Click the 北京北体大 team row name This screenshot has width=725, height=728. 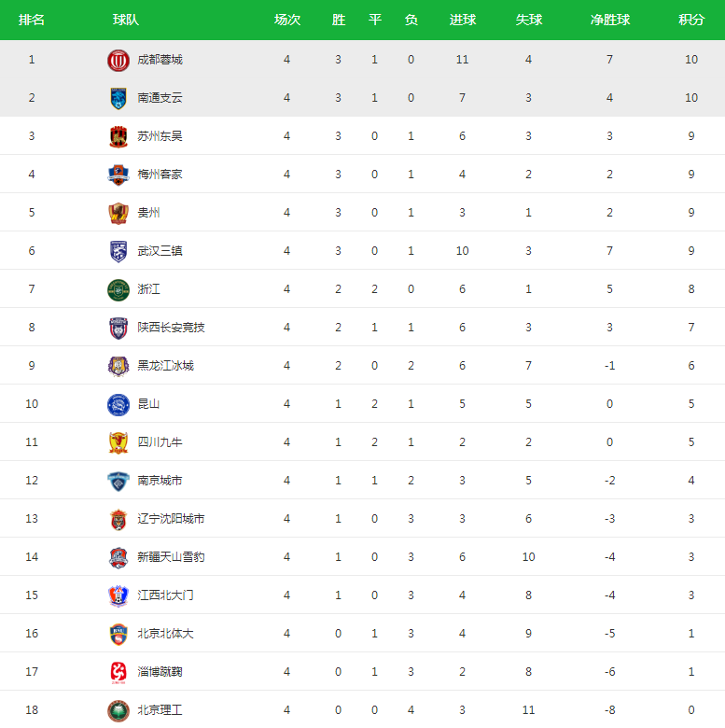point(165,634)
